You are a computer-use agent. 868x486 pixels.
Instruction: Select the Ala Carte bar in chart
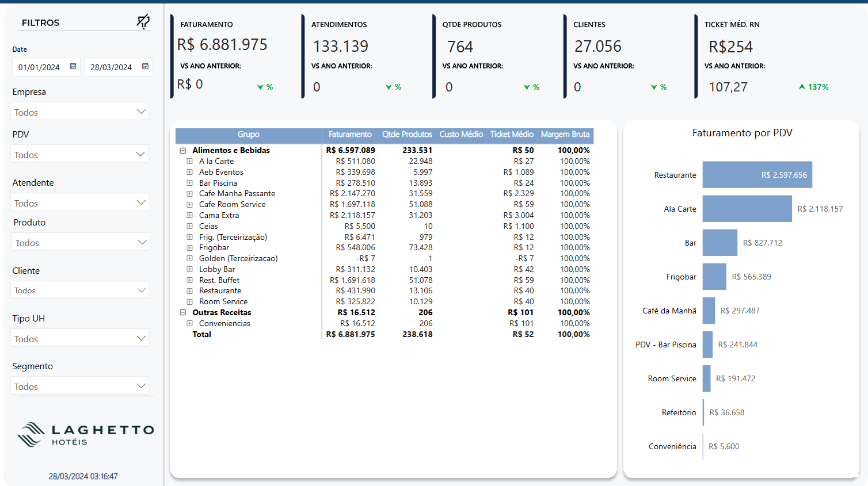(747, 209)
